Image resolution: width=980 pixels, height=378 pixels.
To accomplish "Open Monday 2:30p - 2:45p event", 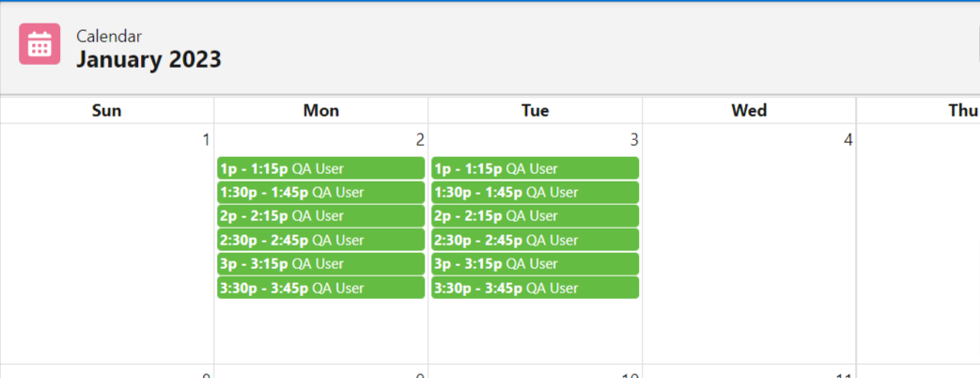I will pyautogui.click(x=320, y=241).
